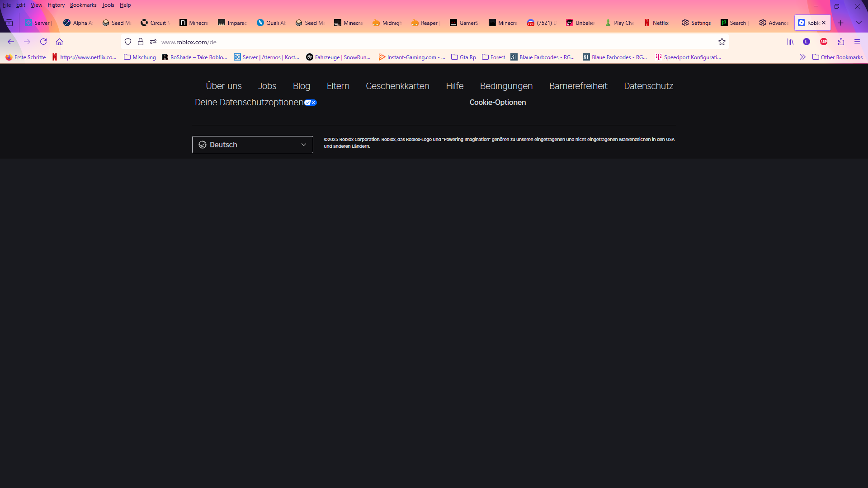The image size is (868, 488).
Task: Open the Mischung bookmark folder
Action: coord(140,57)
